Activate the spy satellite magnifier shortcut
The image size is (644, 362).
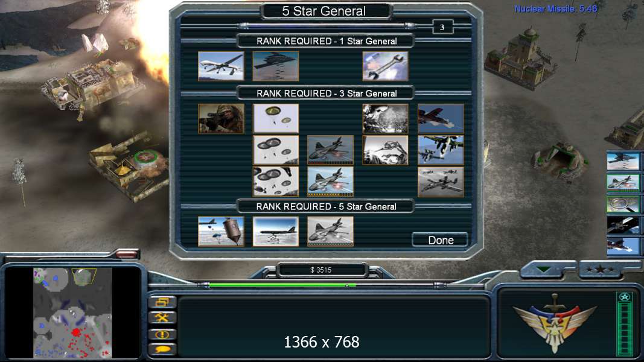tap(623, 204)
